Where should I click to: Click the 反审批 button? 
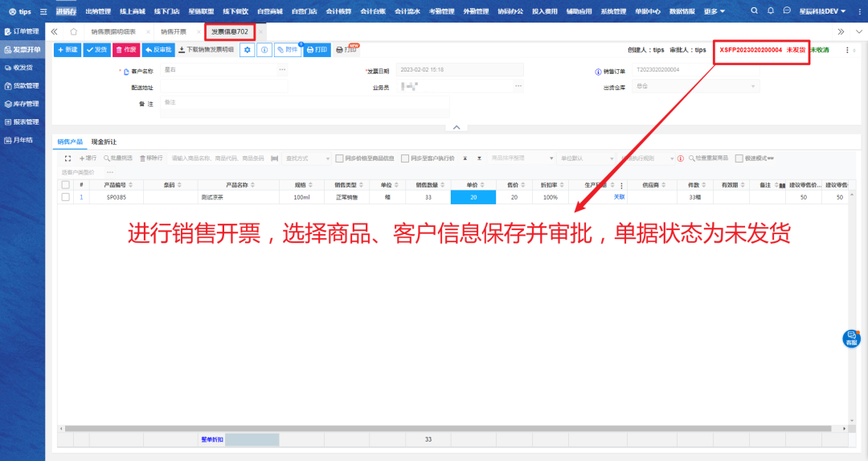(158, 50)
